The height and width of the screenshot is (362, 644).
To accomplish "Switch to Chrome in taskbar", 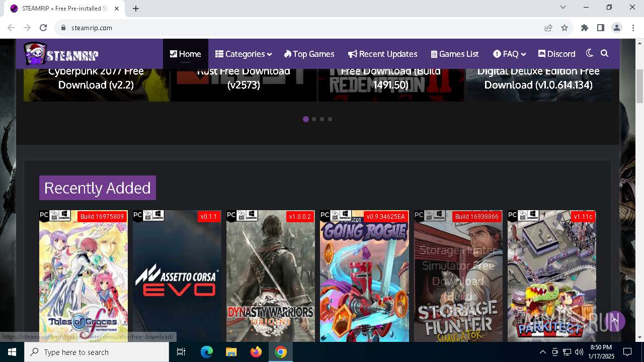I will [281, 352].
